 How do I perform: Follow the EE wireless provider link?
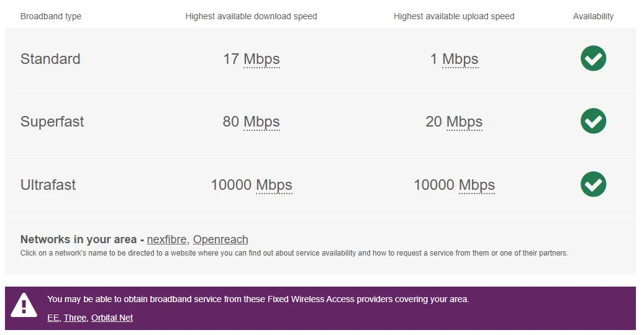pos(53,318)
